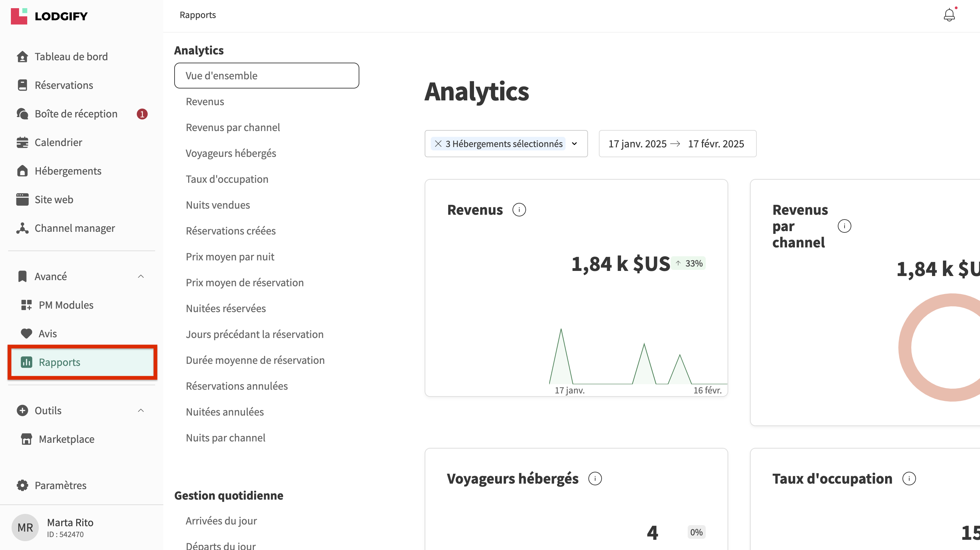
Task: Open Revenus par channel report
Action: [x=233, y=127]
